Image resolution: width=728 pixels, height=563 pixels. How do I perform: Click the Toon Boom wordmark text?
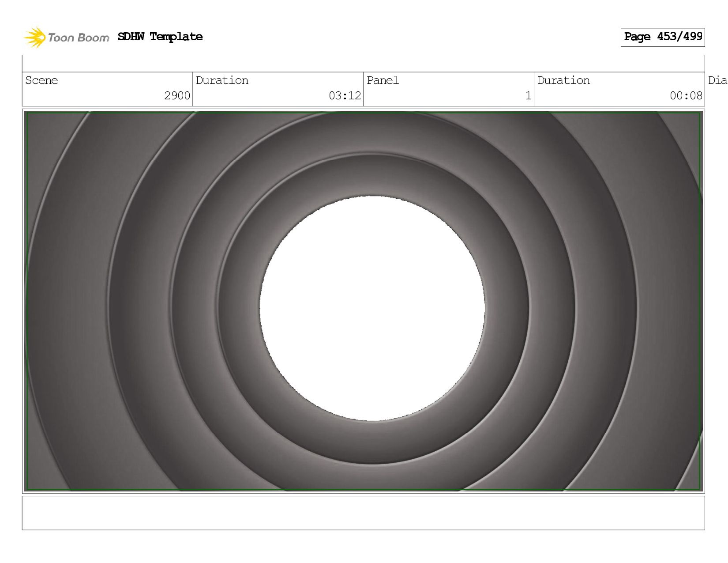pos(79,38)
